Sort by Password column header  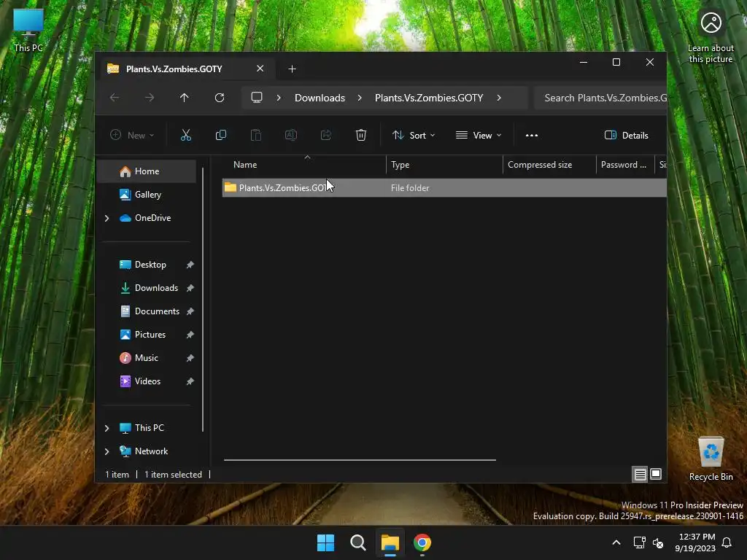click(625, 165)
